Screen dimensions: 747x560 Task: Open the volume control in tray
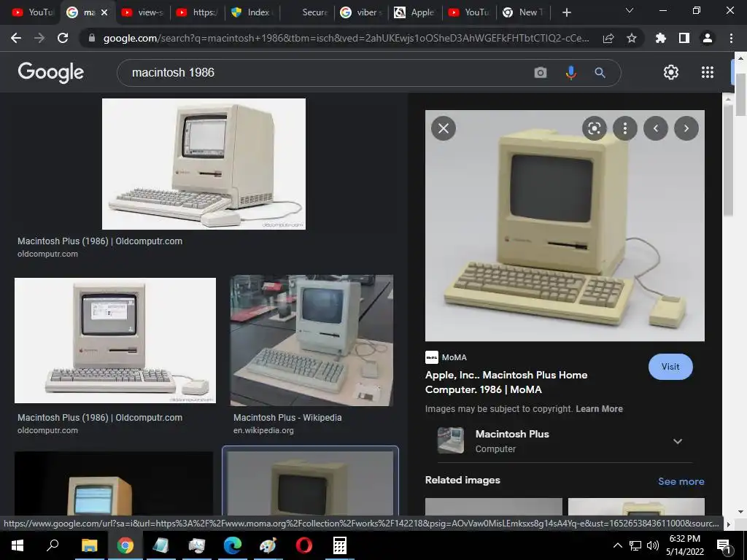653,545
